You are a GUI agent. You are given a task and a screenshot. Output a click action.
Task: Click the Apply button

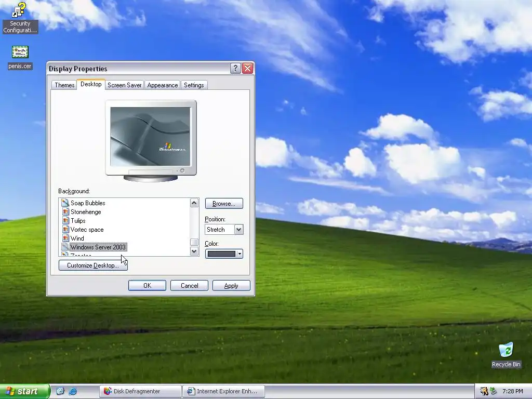tap(231, 286)
